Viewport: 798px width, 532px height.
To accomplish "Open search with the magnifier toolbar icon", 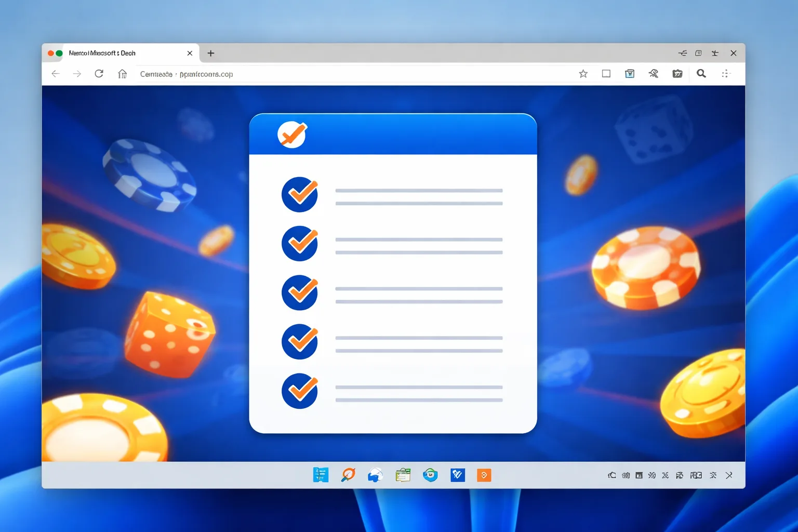I will coord(701,74).
